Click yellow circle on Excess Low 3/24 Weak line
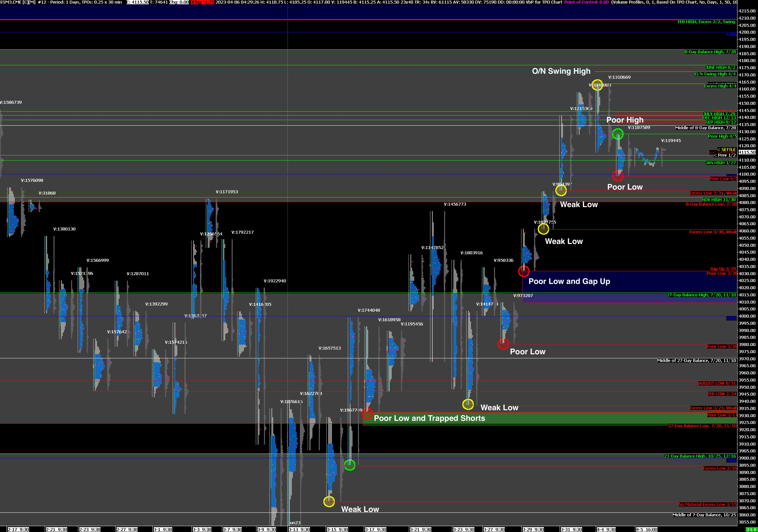The height and width of the screenshot is (532, 758). (468, 404)
